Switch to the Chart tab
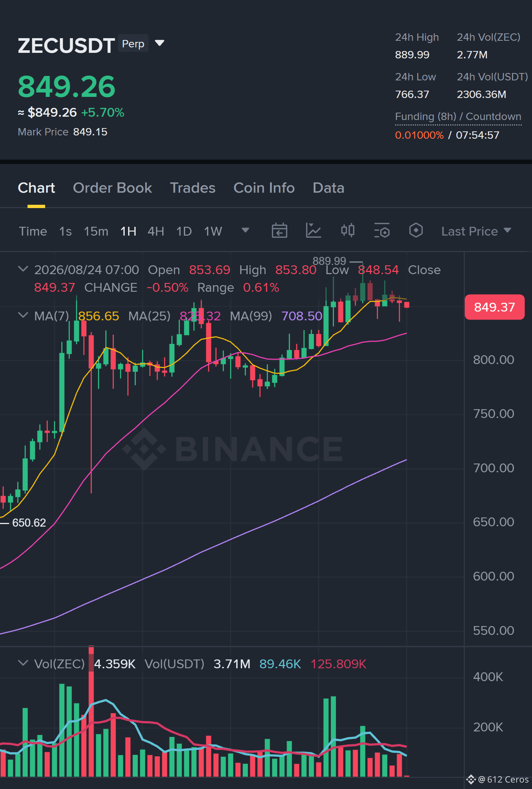The width and height of the screenshot is (532, 789). (x=36, y=188)
